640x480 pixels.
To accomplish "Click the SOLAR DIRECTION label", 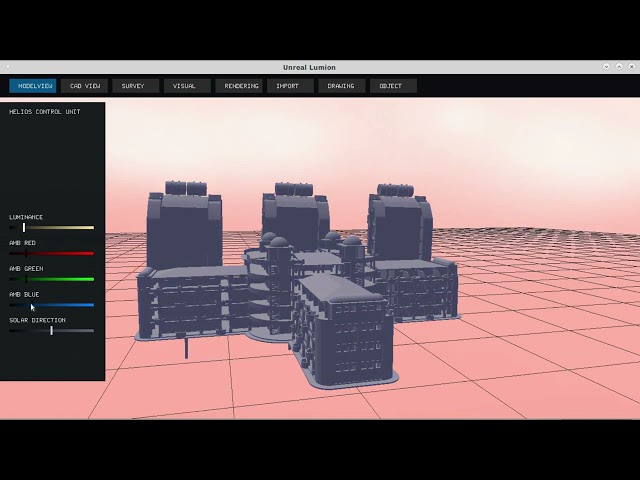I will [x=38, y=320].
